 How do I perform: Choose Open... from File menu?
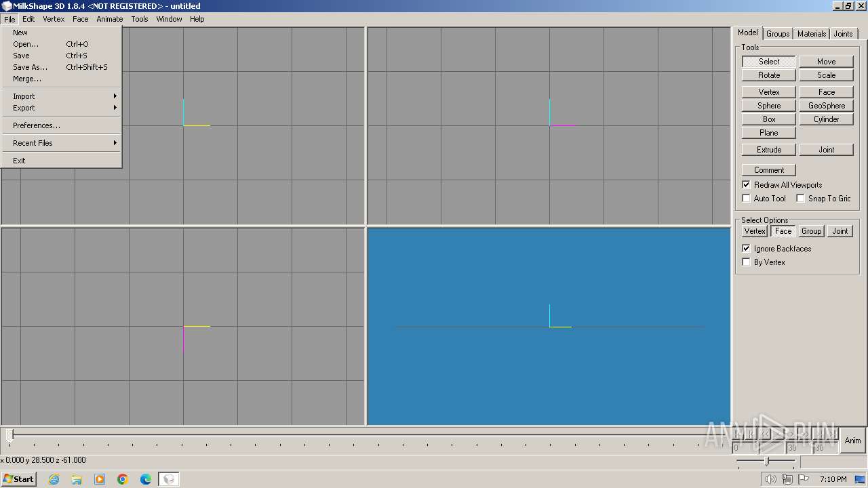pos(62,44)
